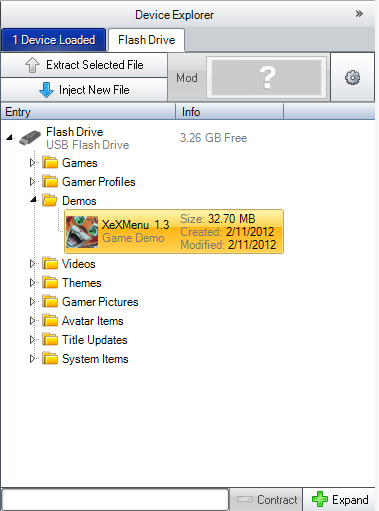Collapse the Demos folder triangle
379x511 pixels.
33,200
